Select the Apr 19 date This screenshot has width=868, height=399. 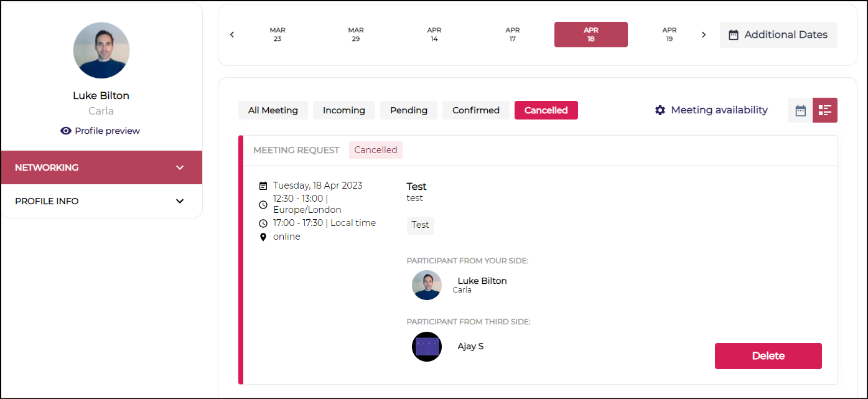[x=669, y=35]
